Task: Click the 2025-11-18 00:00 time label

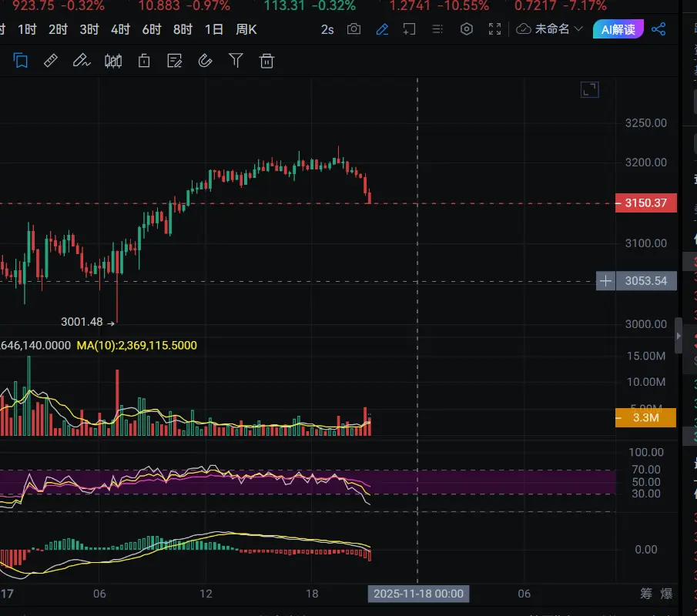Action: point(418,594)
